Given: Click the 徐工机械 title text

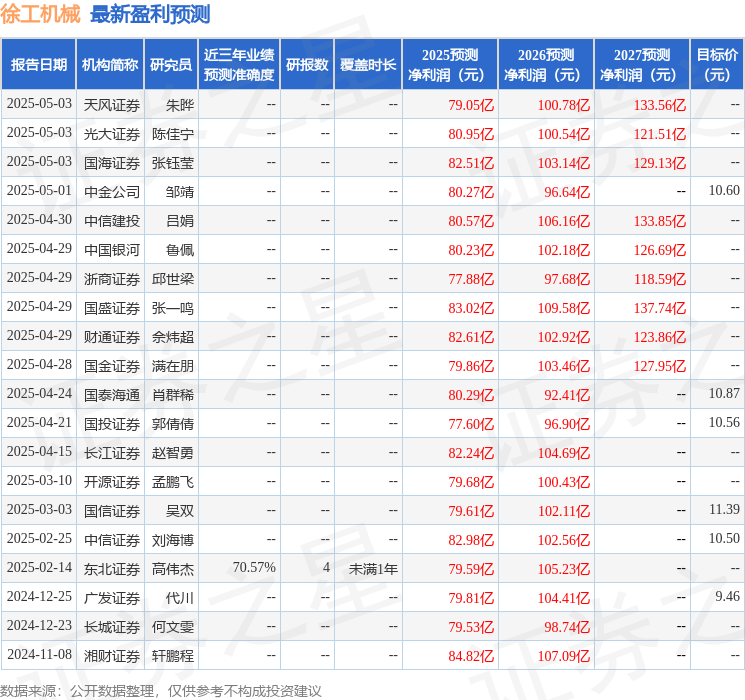Looking at the screenshot, I should pos(40,14).
